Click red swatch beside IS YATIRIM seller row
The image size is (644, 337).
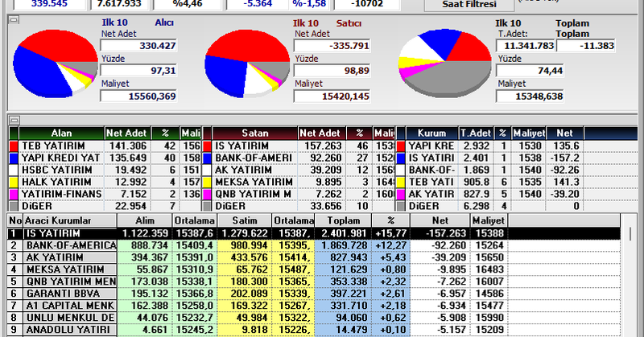(207, 146)
